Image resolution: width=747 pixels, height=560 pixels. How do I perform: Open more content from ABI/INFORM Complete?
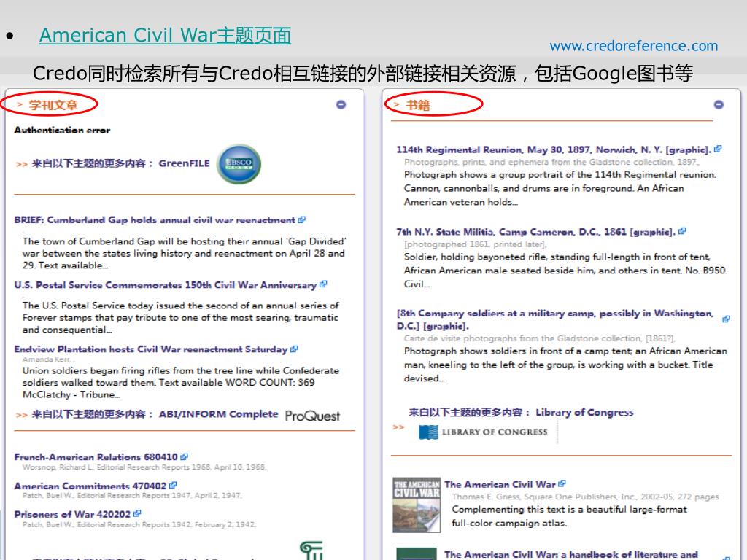(x=155, y=414)
